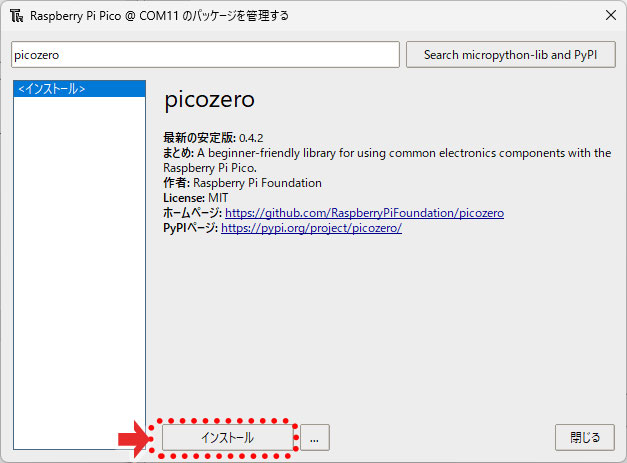
Task: Click Search micropython-lib and PyPI button
Action: 511,55
